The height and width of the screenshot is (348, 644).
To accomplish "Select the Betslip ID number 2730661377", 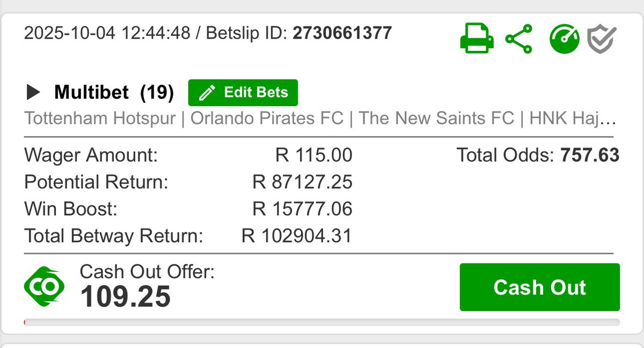I will 342,34.
